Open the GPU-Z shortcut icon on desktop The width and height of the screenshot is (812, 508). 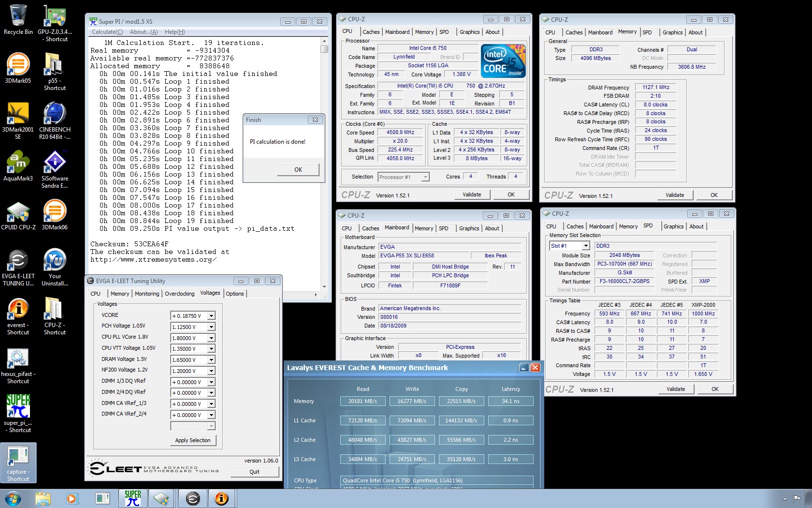[x=55, y=23]
